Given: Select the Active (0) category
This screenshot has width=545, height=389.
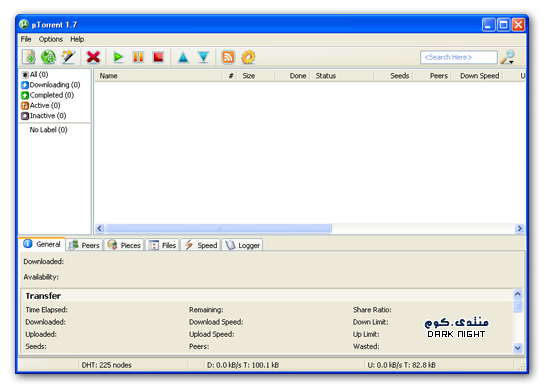Looking at the screenshot, I should [41, 105].
